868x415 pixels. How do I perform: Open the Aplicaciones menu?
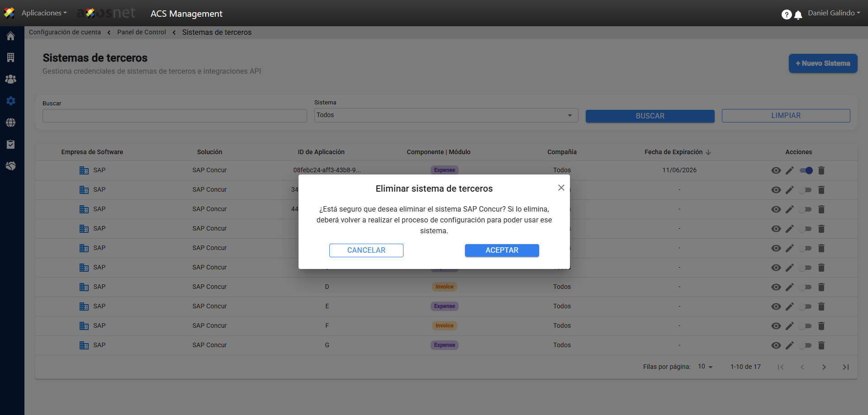[x=44, y=13]
